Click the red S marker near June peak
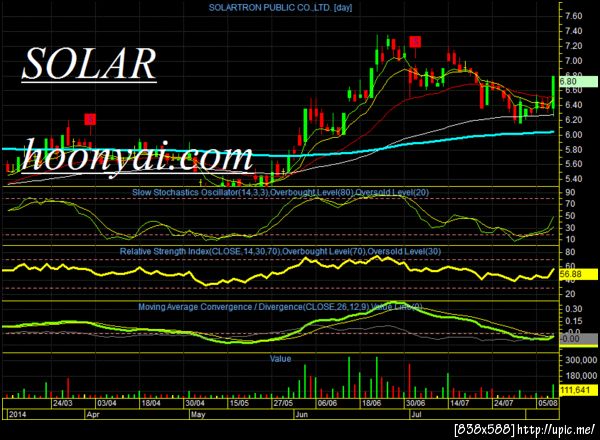 [x=415, y=41]
